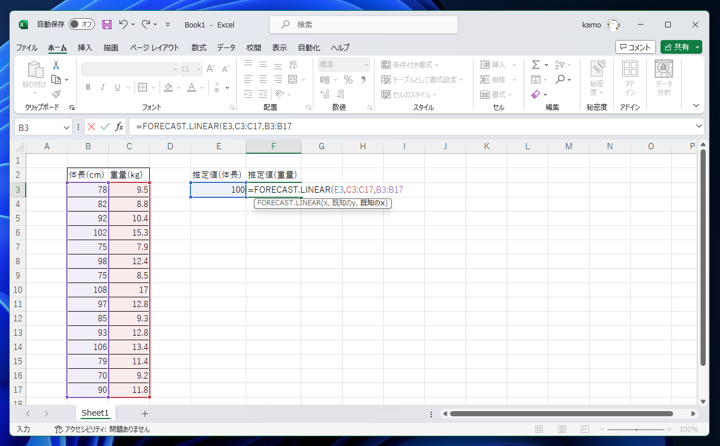Click the Format Painter icon

(x=56, y=94)
